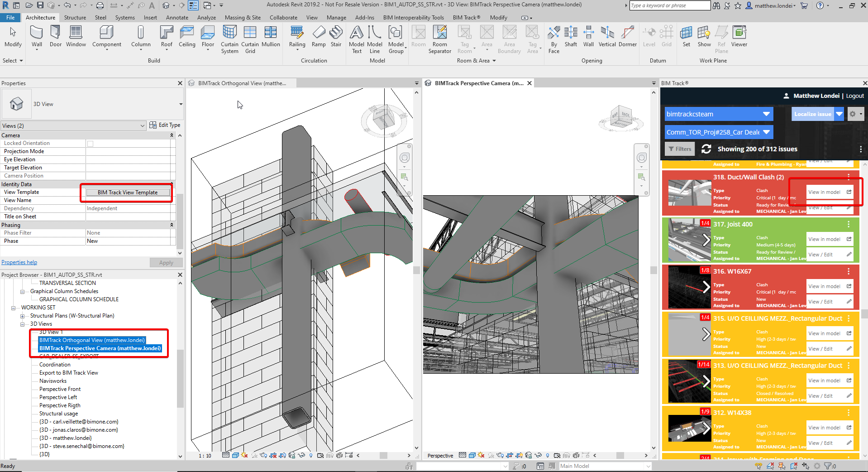The image size is (868, 472).
Task: Click the Set work plane tool
Action: [x=687, y=36]
